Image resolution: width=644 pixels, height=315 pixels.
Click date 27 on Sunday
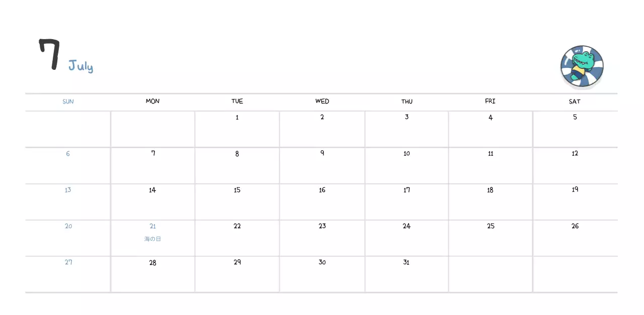68,262
